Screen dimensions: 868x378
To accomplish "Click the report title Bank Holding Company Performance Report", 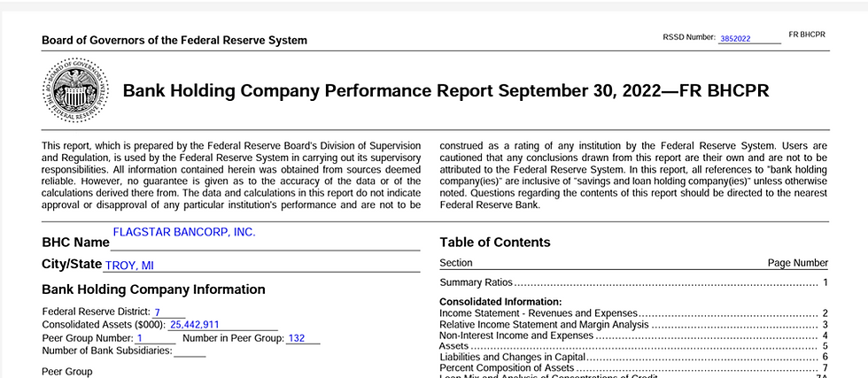I will (446, 91).
